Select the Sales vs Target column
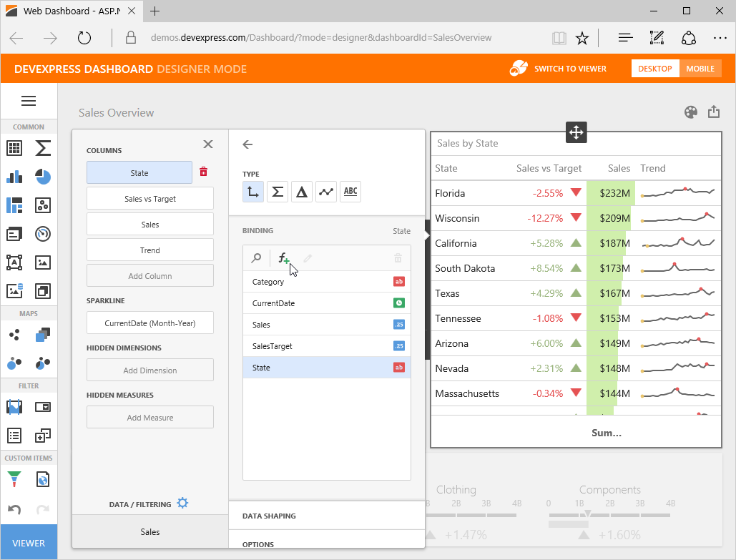 (x=150, y=199)
